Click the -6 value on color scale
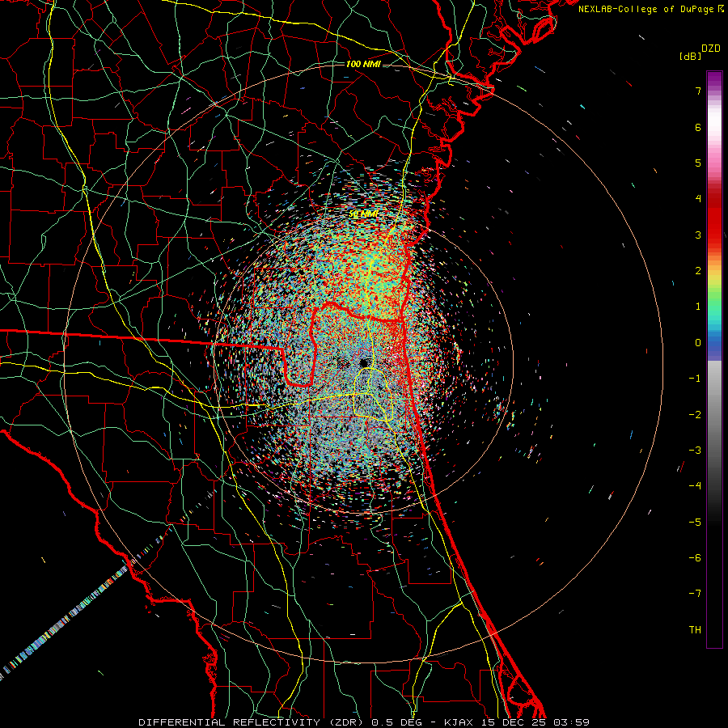Viewport: 728px width, 728px height. pos(695,558)
